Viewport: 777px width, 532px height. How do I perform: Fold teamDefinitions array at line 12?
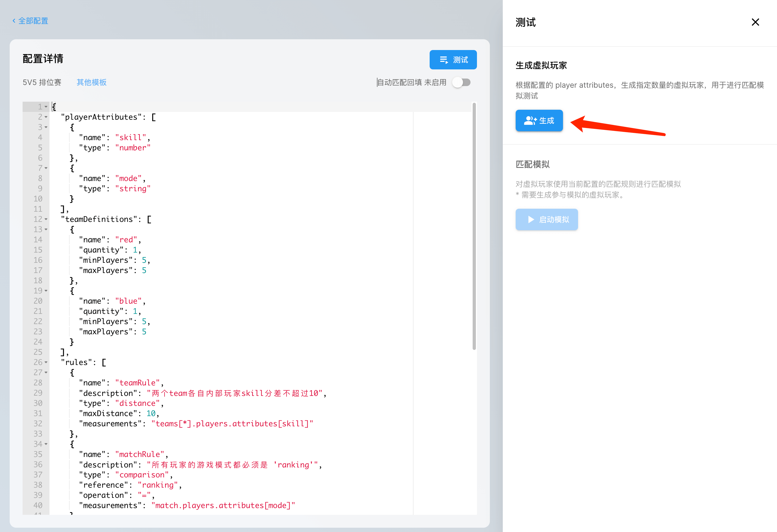pos(46,219)
